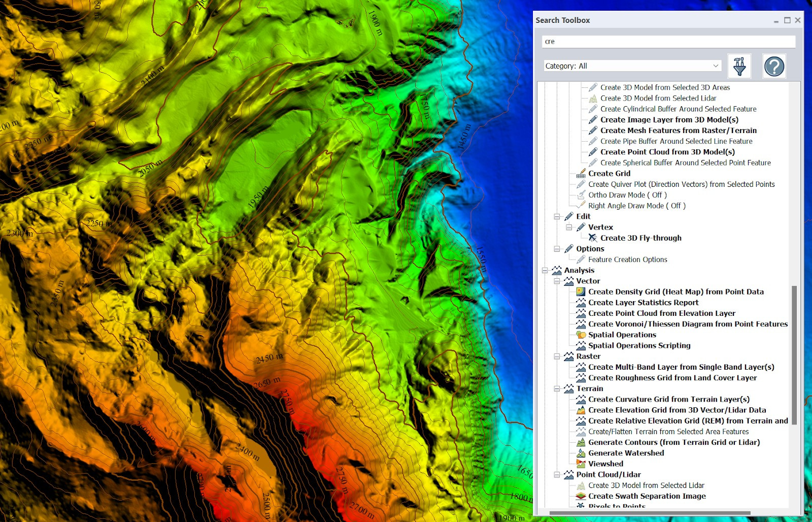Click the vertical scrollbar of the tool list
Image resolution: width=812 pixels, height=522 pixels.
point(794,355)
